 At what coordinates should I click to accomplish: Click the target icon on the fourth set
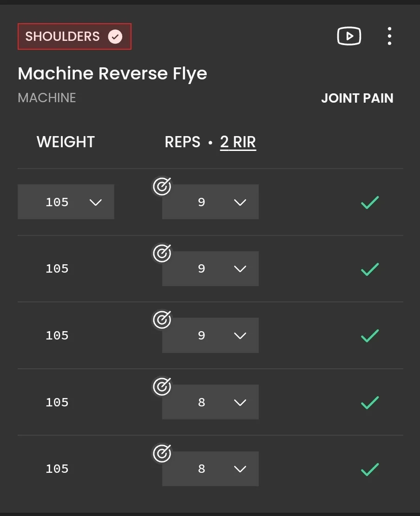[x=162, y=386]
